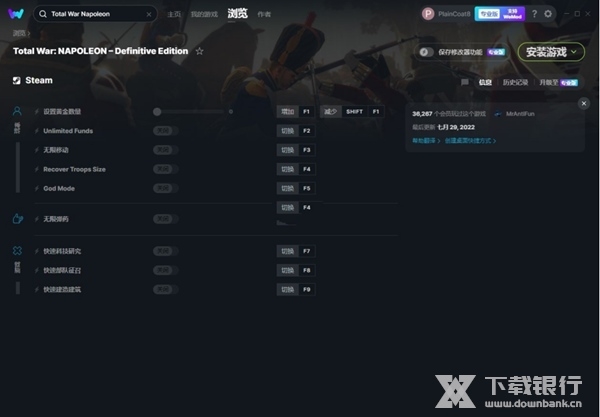600x417 pixels.
Task: Clear the search field with the X
Action: click(149, 14)
